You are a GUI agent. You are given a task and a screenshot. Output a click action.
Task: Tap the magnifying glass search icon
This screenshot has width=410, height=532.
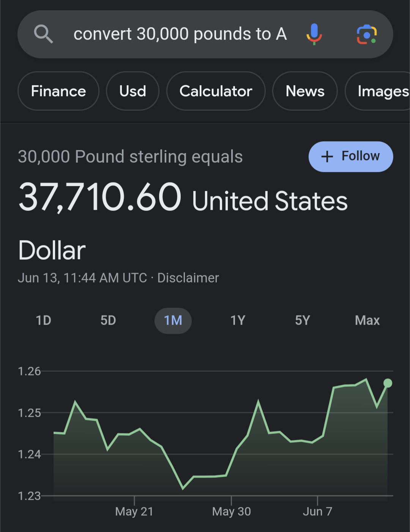coord(43,34)
